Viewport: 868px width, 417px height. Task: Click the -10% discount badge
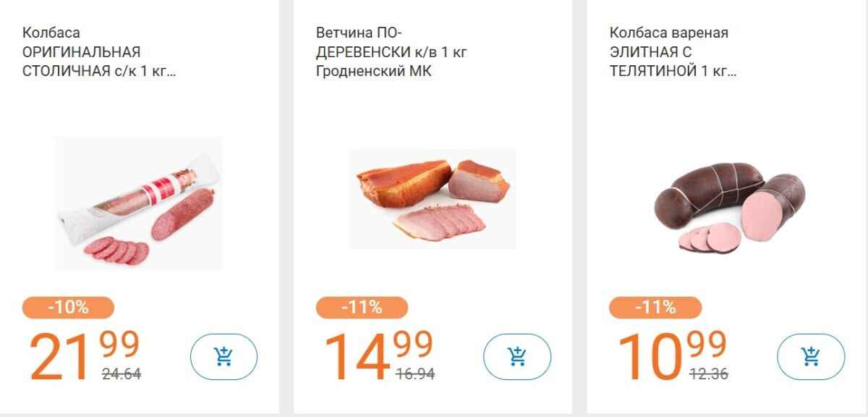tap(69, 307)
